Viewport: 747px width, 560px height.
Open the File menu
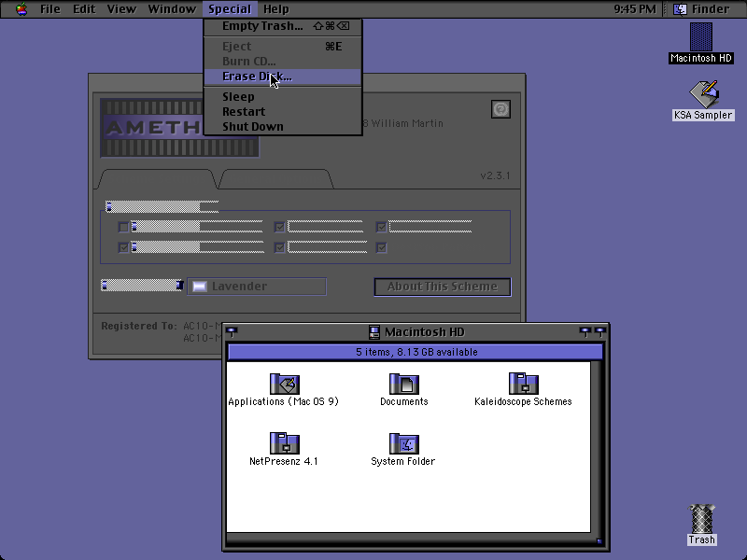click(50, 9)
